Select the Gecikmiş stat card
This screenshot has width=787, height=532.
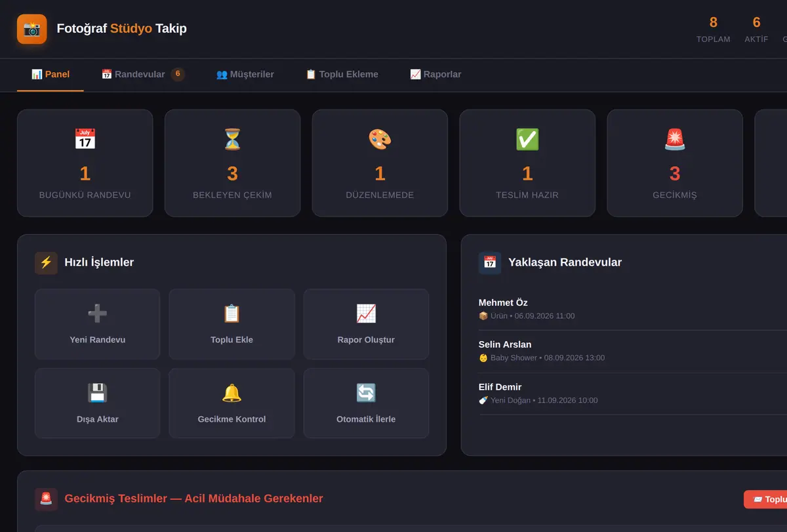coord(675,163)
